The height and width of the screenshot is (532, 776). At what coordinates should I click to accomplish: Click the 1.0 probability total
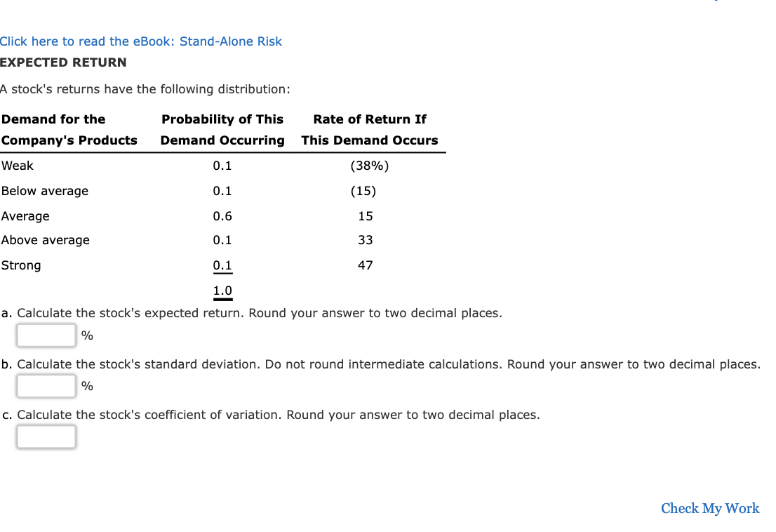pyautogui.click(x=222, y=291)
